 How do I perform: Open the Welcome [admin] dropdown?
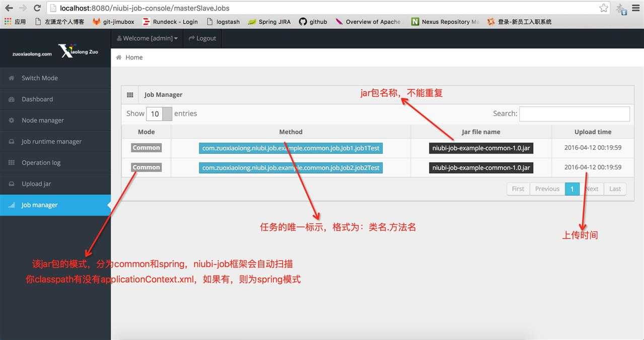tap(147, 38)
